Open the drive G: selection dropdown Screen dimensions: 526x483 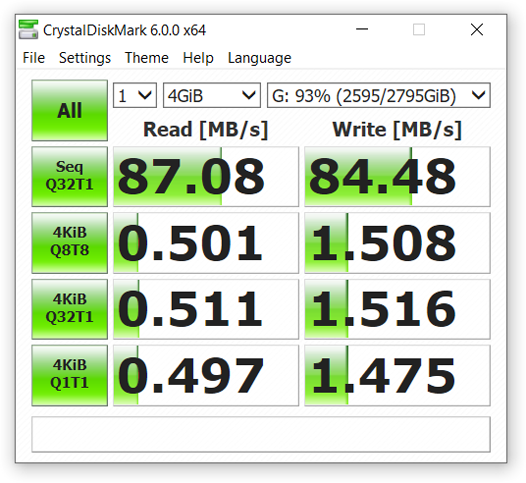point(378,95)
